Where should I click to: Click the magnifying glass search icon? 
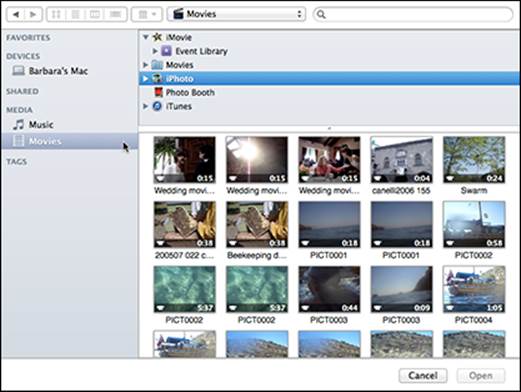[321, 14]
